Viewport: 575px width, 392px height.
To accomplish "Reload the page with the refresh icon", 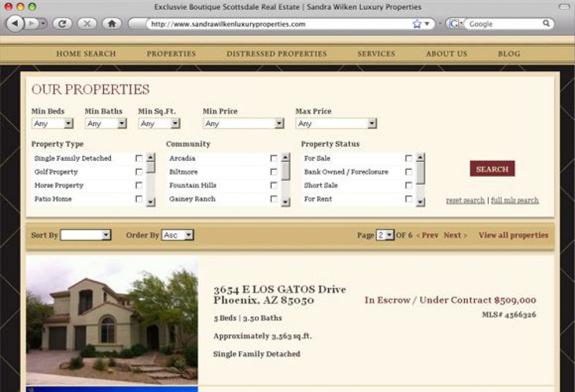I will coord(62,24).
